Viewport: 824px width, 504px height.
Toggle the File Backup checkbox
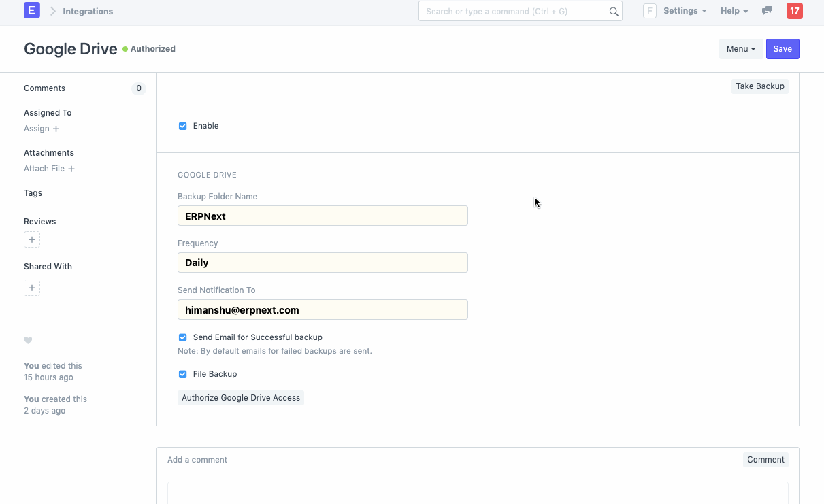[x=182, y=374]
